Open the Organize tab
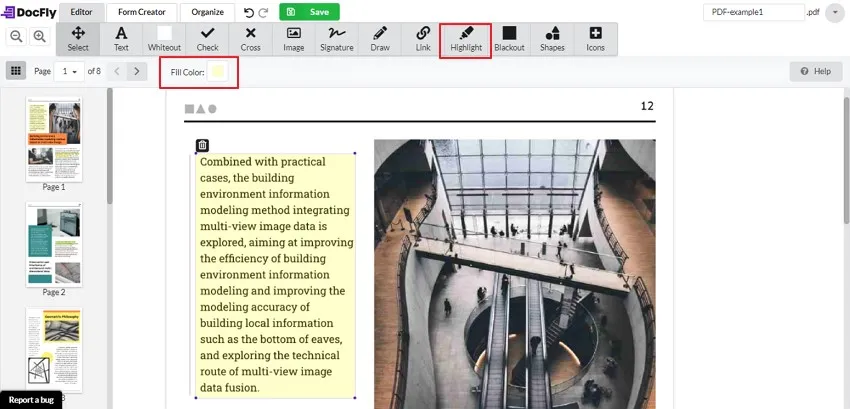The image size is (850, 409). [x=208, y=13]
